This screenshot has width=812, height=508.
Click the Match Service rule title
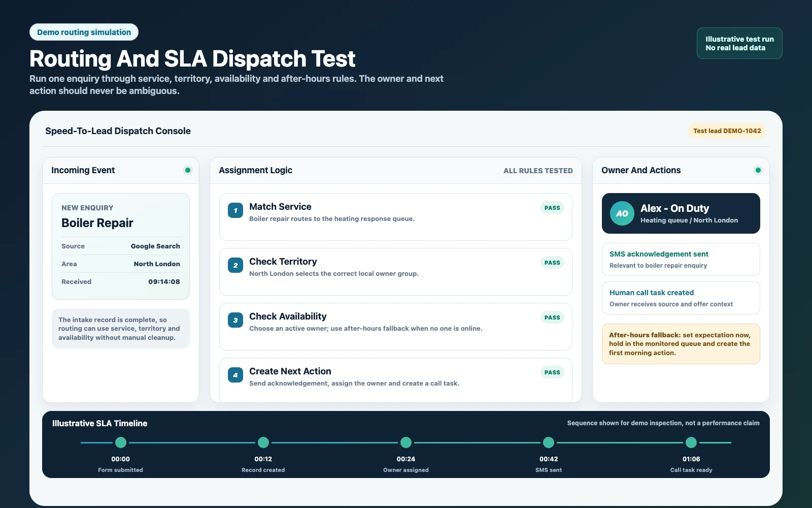coord(280,207)
